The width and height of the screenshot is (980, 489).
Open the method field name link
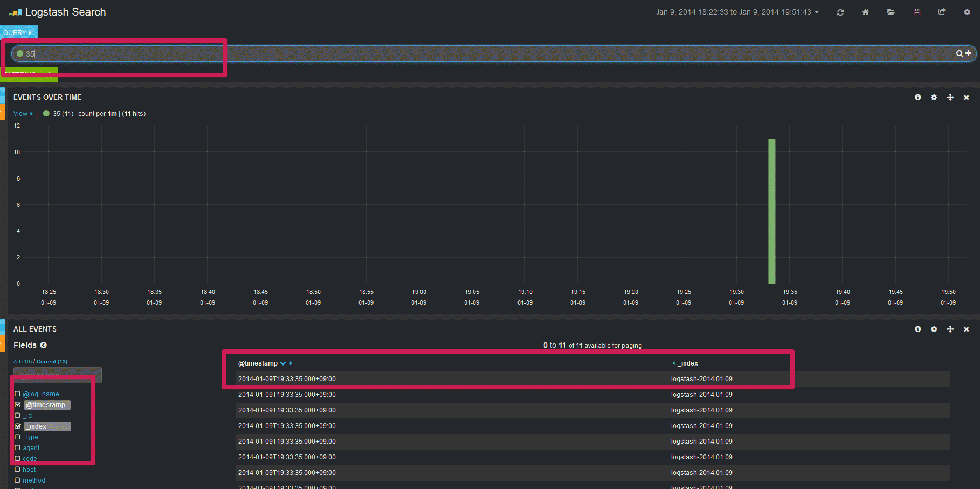coord(34,480)
